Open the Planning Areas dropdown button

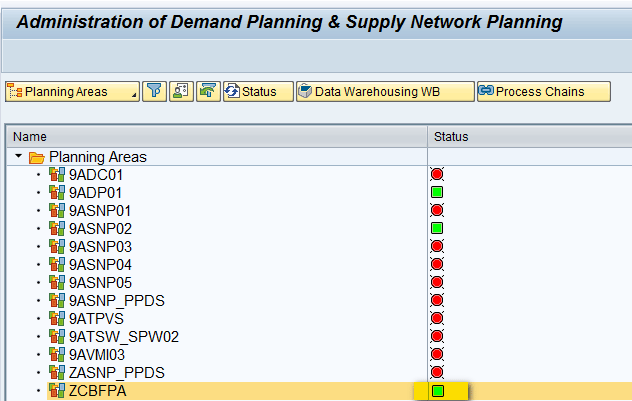coord(73,91)
